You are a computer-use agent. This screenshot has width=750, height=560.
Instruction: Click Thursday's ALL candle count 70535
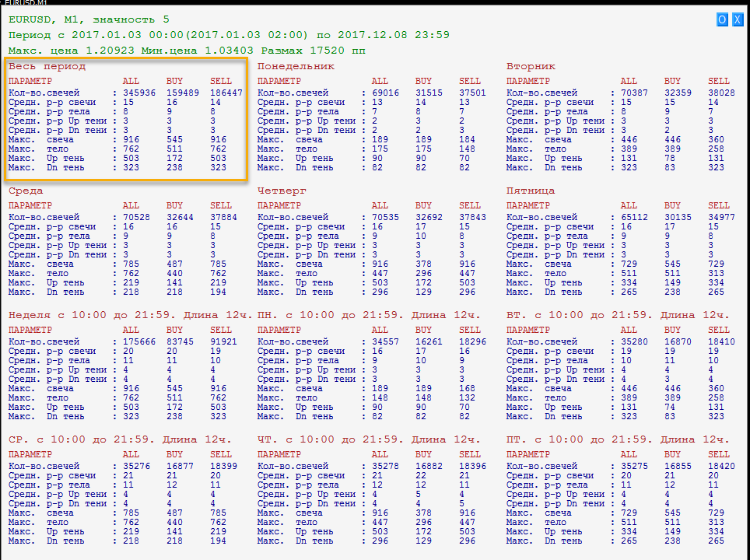click(386, 217)
